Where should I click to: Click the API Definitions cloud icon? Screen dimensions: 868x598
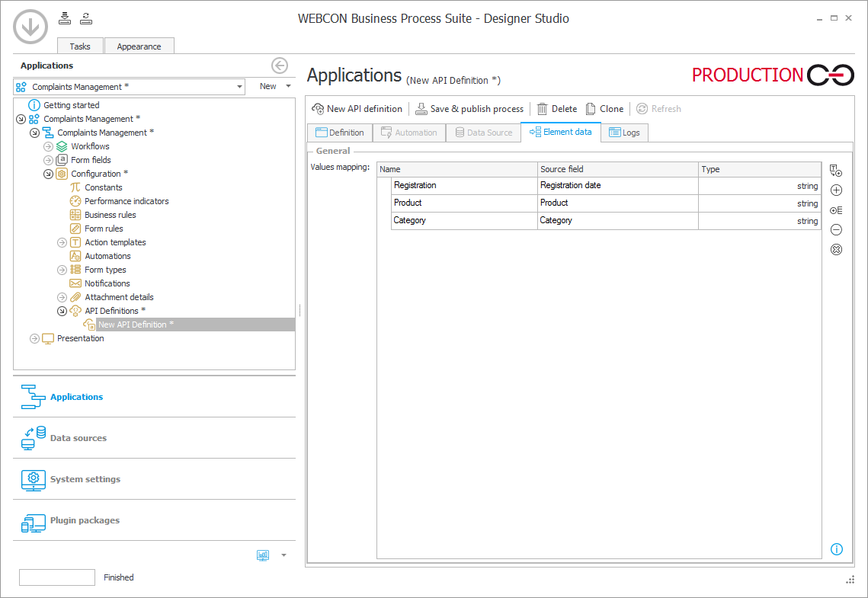tap(75, 311)
